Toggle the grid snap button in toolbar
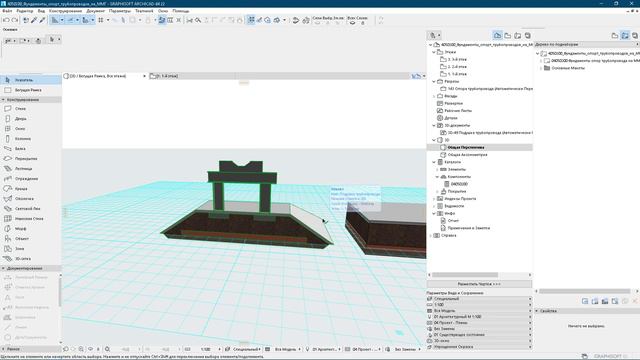The image size is (640, 360). (x=100, y=20)
